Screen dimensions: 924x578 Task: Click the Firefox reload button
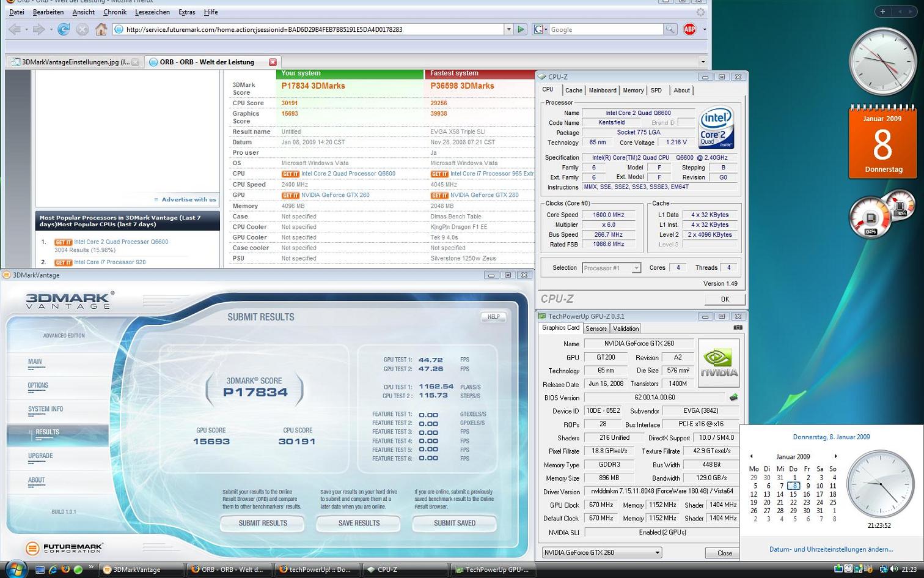(x=64, y=29)
